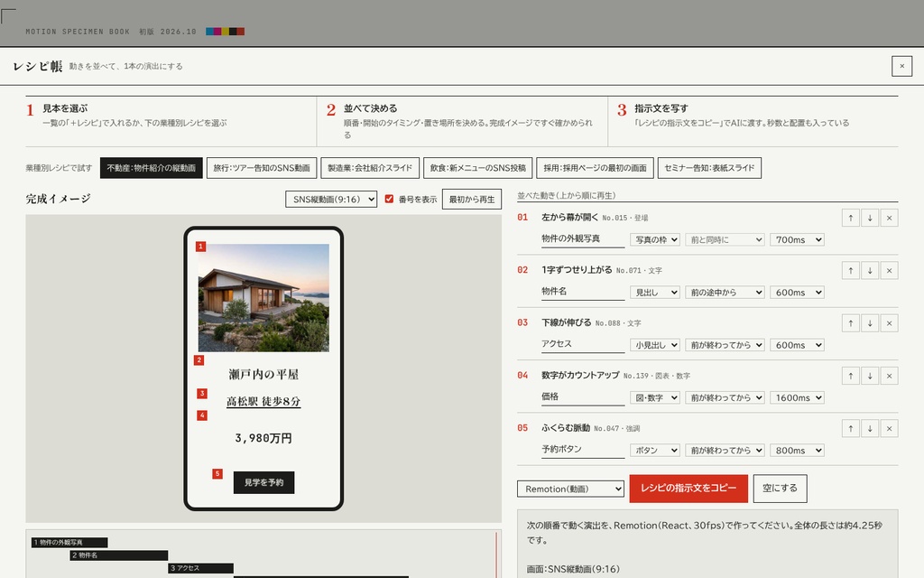Remove the ふくらむ脈動 step

889,428
